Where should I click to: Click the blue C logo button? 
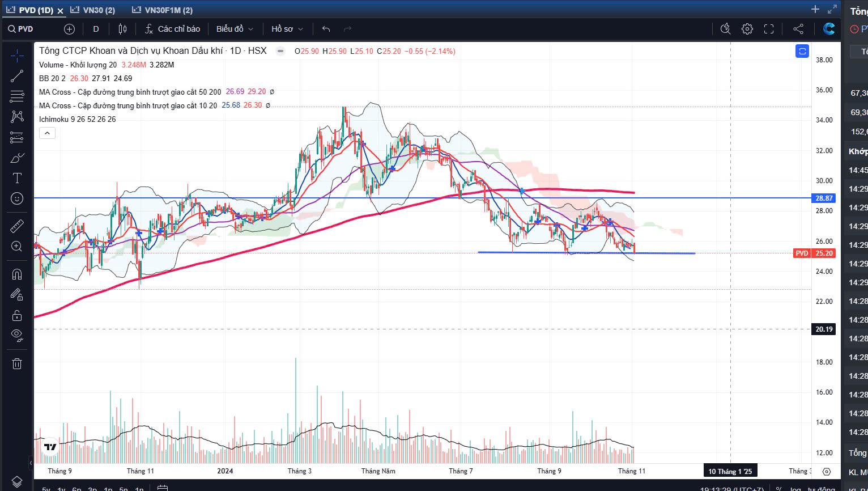[829, 29]
